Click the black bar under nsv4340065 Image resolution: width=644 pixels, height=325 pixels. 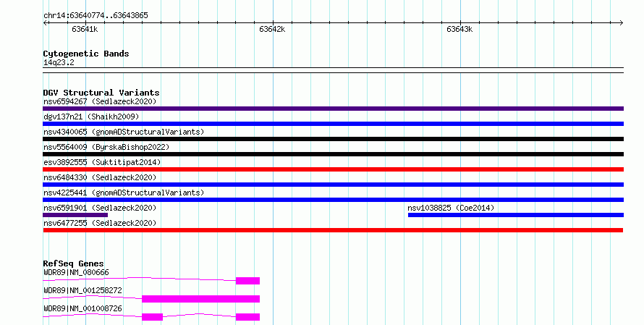click(x=333, y=139)
